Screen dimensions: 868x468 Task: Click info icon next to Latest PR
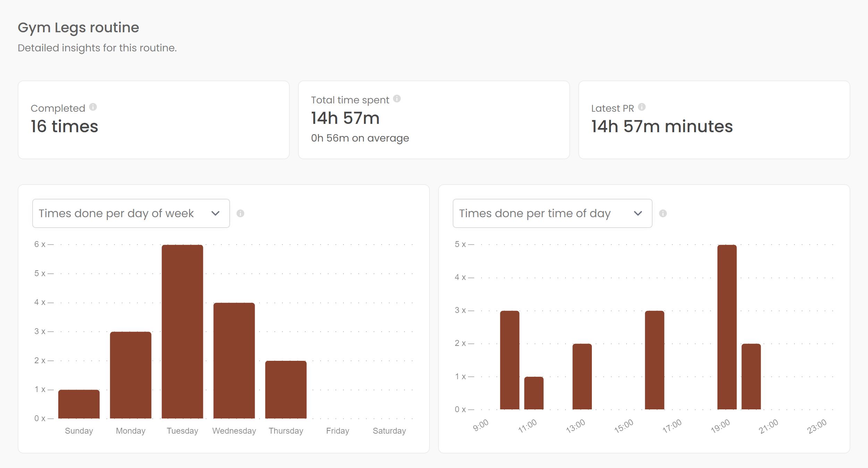coord(641,107)
